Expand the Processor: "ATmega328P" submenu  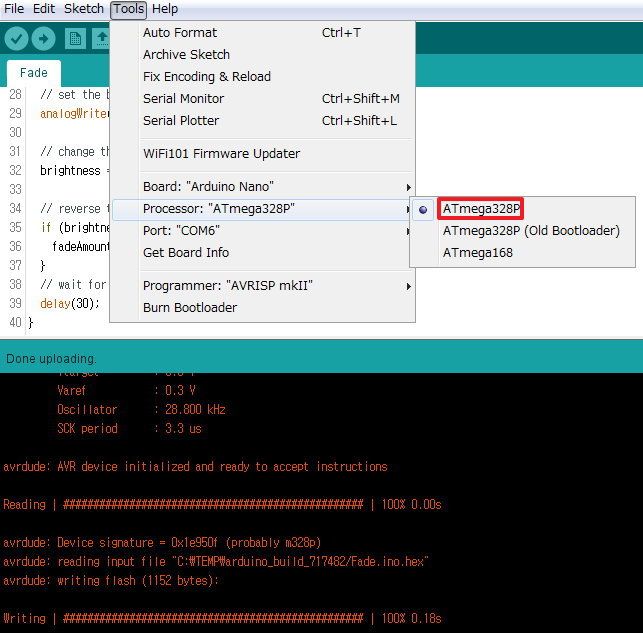tap(262, 209)
